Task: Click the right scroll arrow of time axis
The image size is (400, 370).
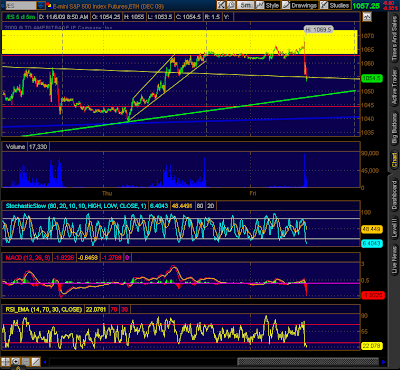Action: click(x=383, y=362)
